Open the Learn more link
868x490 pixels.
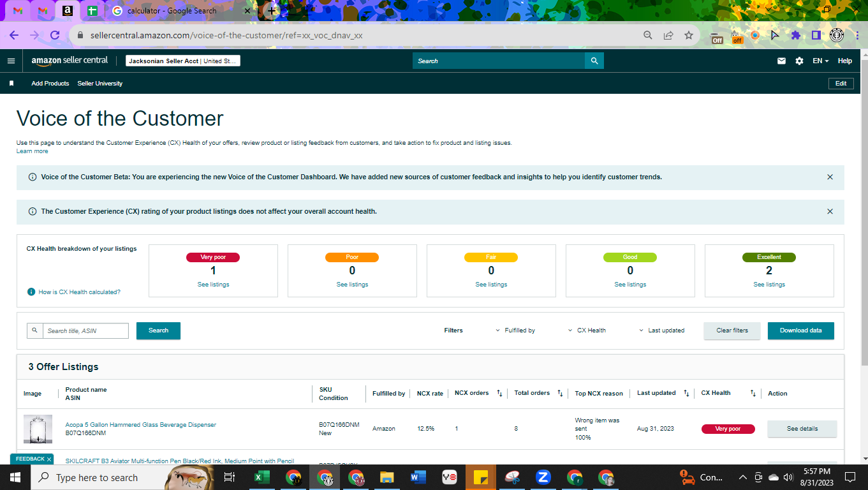pos(32,151)
